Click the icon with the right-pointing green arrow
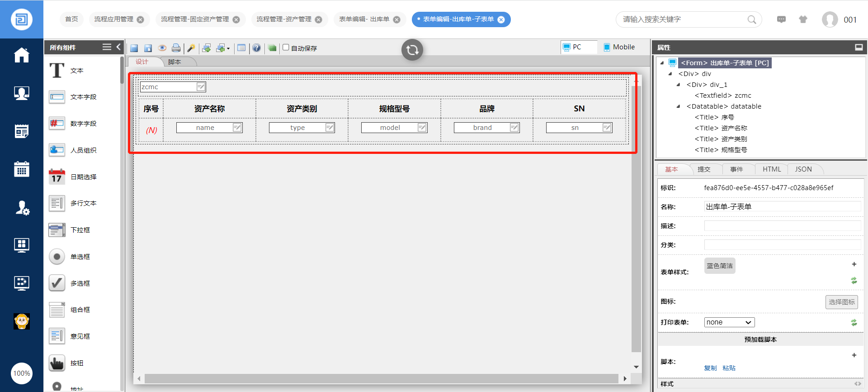868x392 pixels. pyautogui.click(x=207, y=48)
